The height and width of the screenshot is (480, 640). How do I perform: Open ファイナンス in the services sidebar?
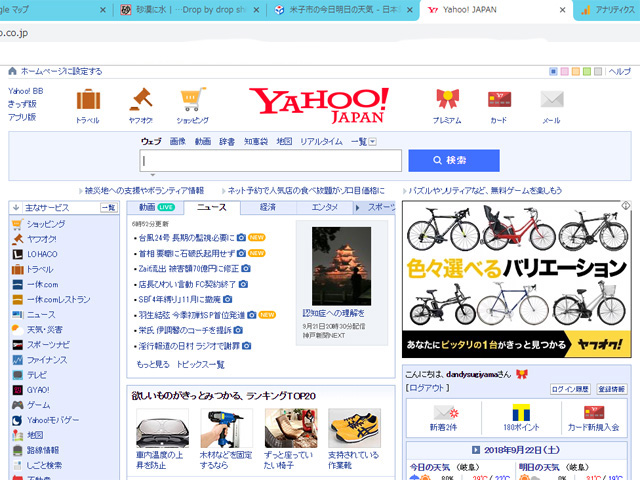pyautogui.click(x=47, y=360)
